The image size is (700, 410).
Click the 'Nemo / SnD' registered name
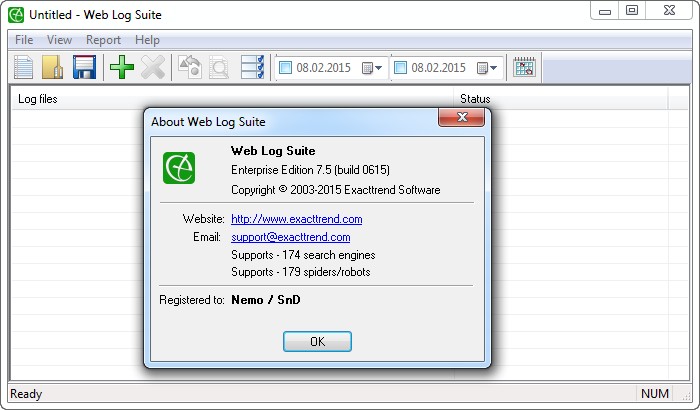coord(266,300)
